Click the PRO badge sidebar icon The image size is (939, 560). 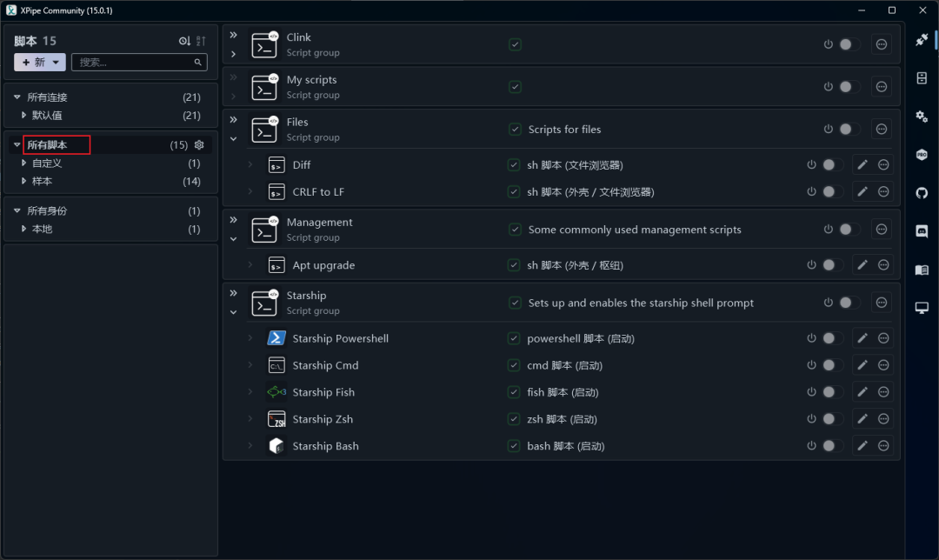[922, 155]
